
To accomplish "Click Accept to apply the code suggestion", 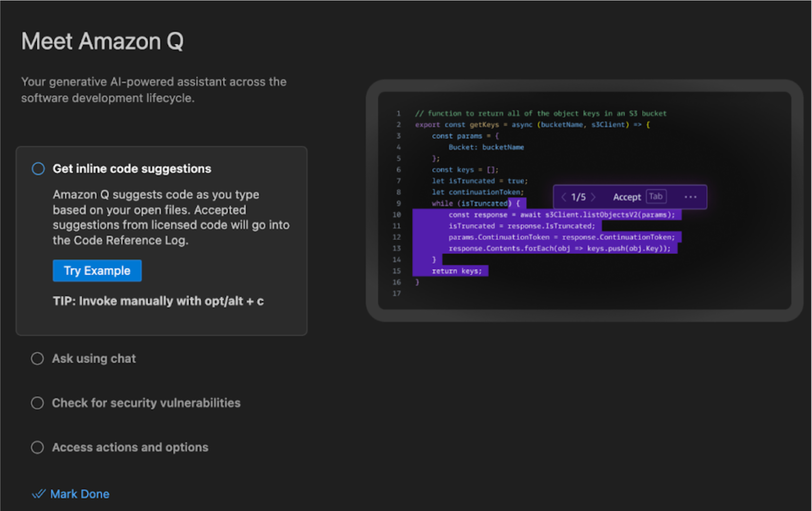I will click(x=627, y=197).
